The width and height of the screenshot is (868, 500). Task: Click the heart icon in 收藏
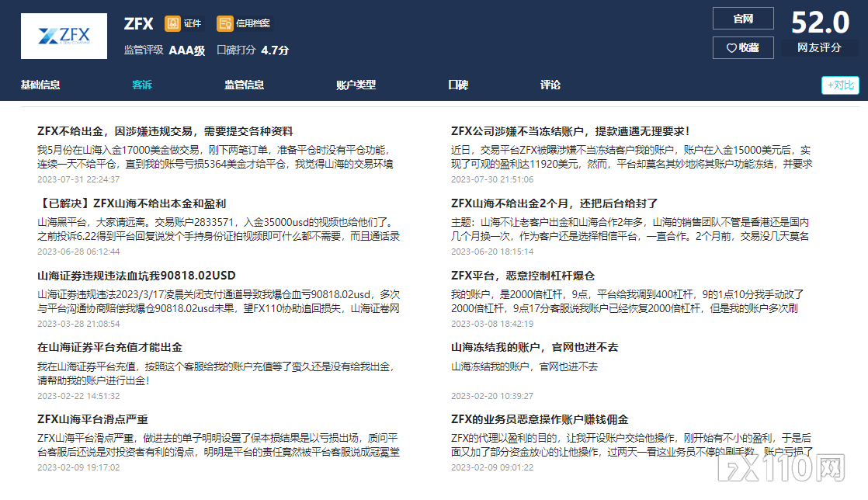(x=731, y=48)
